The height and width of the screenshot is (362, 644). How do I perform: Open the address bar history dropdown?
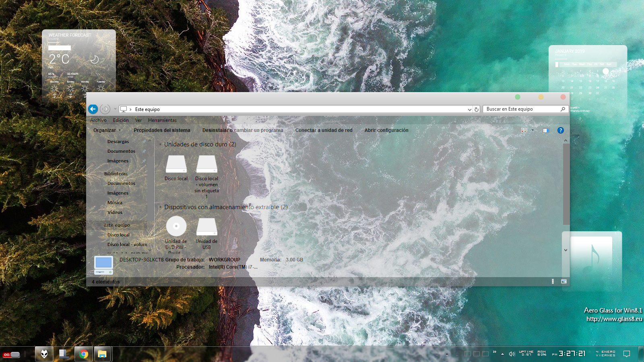[469, 109]
